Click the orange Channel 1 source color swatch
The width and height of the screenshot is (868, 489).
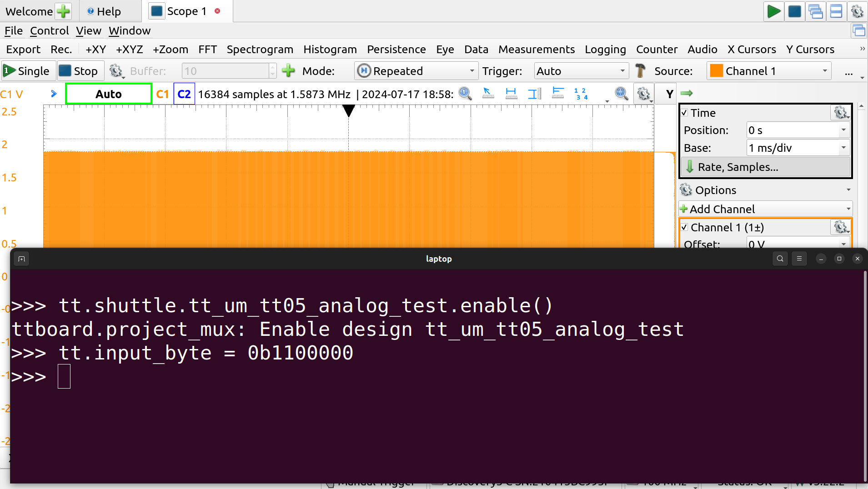tap(716, 71)
